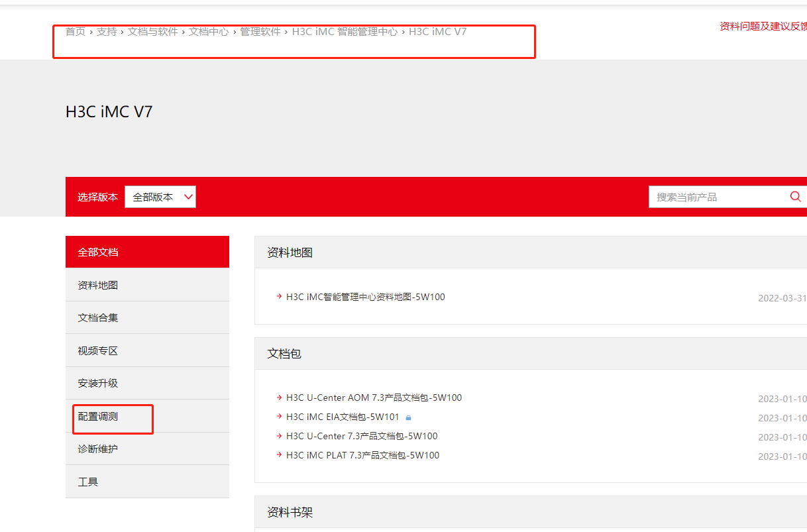Screen dimensions: 807x532
Task: Select 配置调测 in the sidebar
Action: tap(147, 416)
